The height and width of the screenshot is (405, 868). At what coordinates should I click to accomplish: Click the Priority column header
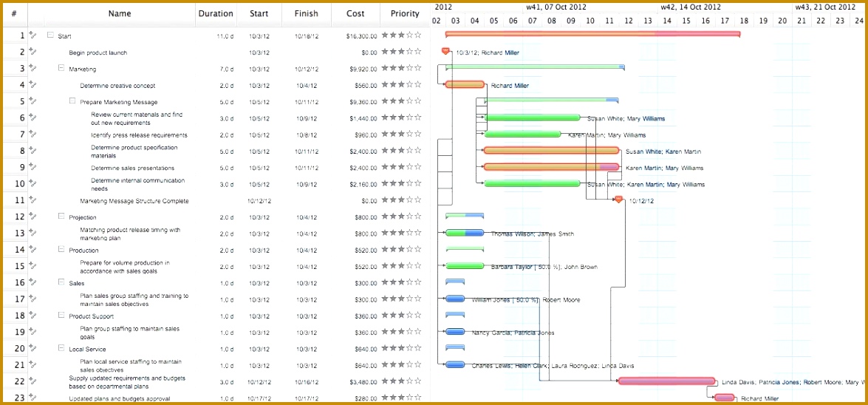coord(406,14)
